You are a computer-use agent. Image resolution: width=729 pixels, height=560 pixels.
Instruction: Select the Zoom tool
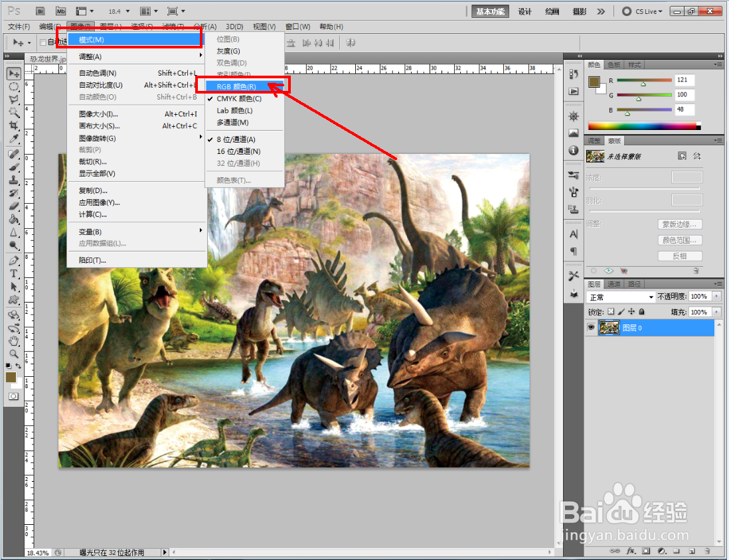point(14,354)
